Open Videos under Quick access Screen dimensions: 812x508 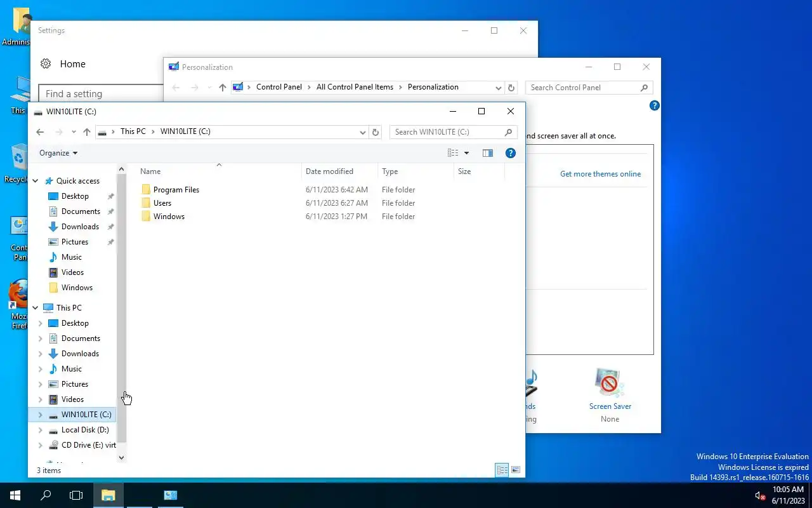[72, 272]
